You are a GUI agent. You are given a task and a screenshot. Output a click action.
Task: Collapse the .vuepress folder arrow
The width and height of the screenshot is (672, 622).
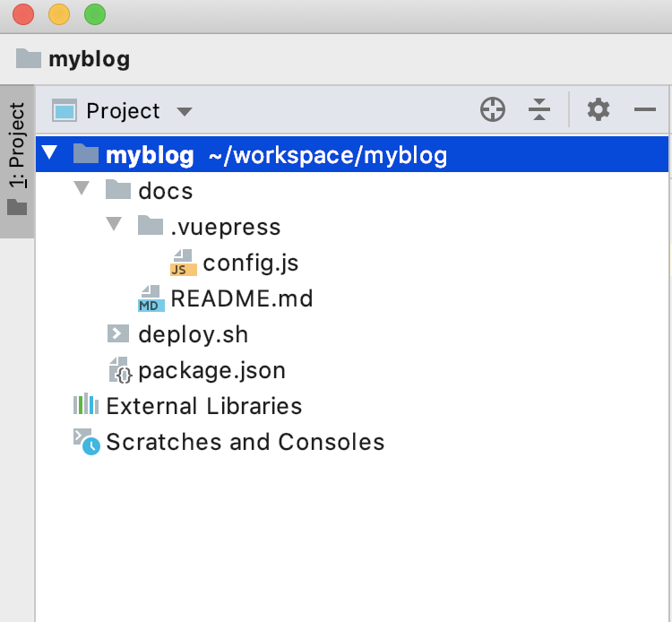[114, 224]
